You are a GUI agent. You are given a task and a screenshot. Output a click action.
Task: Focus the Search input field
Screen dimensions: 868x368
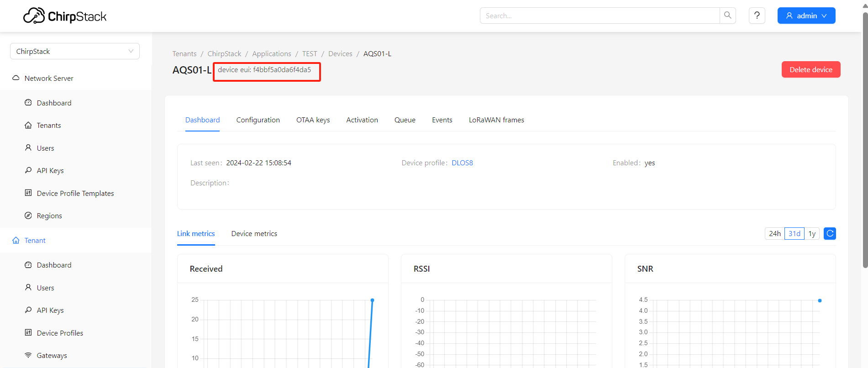pos(600,16)
